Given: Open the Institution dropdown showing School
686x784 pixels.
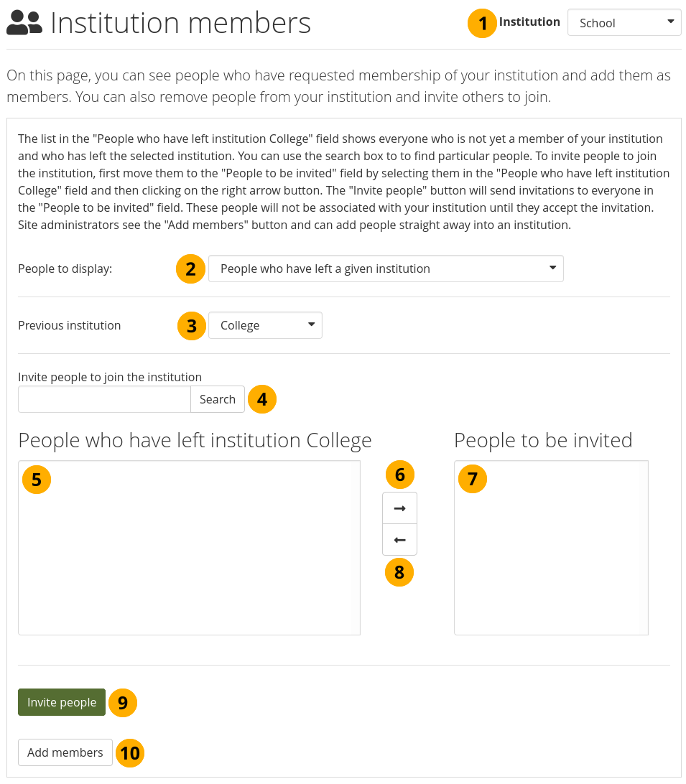Looking at the screenshot, I should (624, 23).
